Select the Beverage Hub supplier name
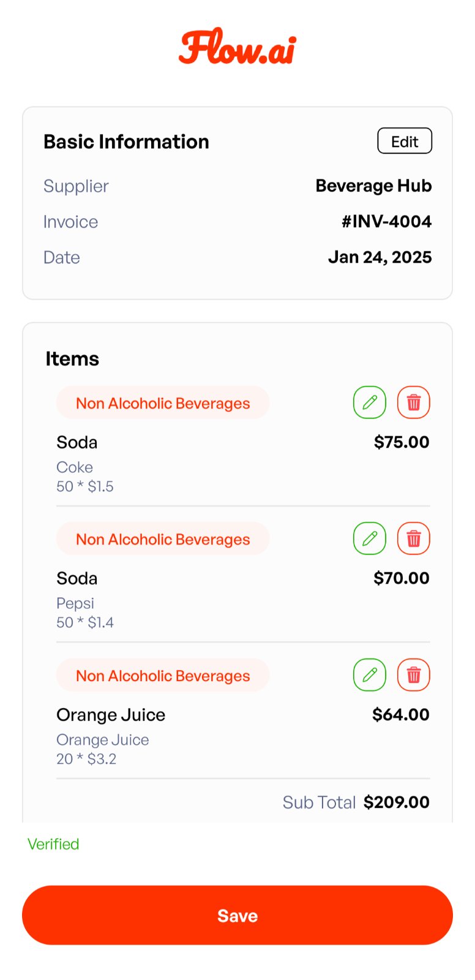475x980 pixels. point(373,186)
